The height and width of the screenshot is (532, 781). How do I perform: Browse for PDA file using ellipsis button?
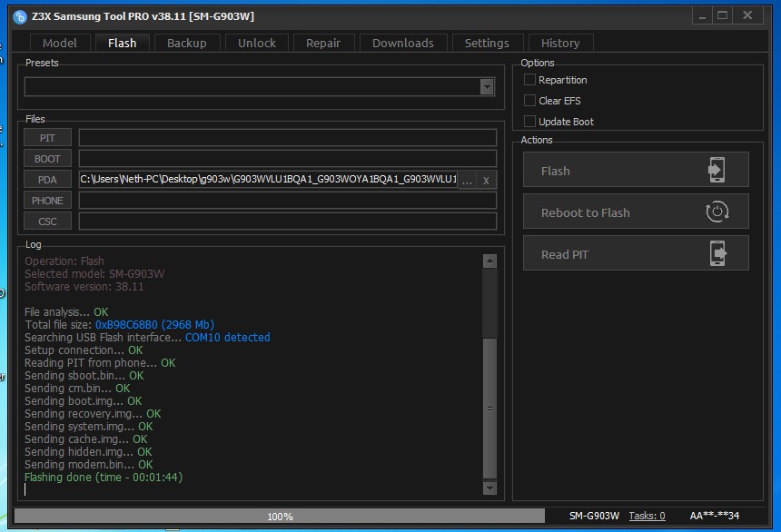[467, 180]
